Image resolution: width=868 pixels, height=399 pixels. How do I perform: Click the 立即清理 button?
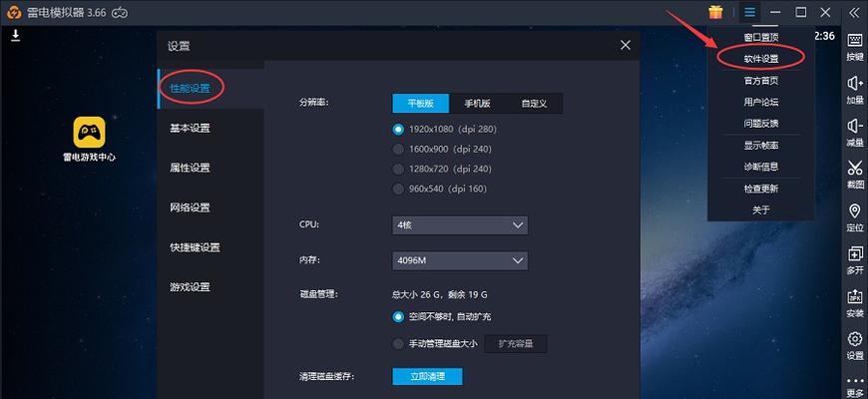(x=427, y=376)
